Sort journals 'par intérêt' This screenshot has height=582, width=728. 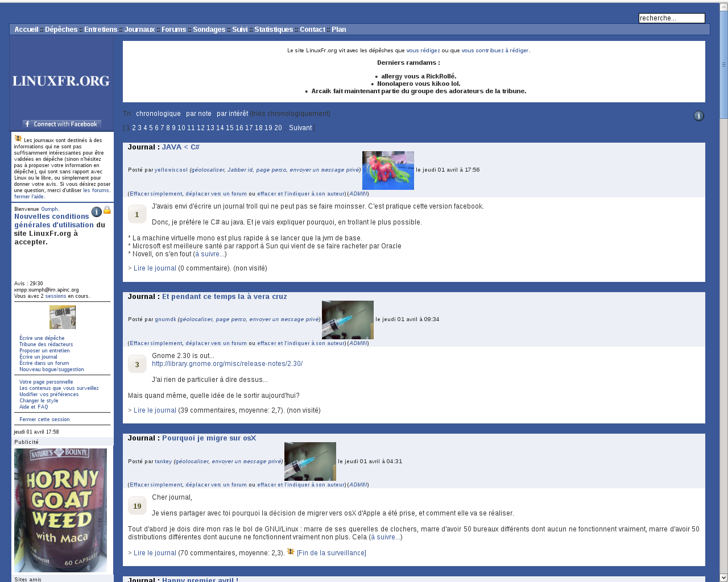[232, 114]
